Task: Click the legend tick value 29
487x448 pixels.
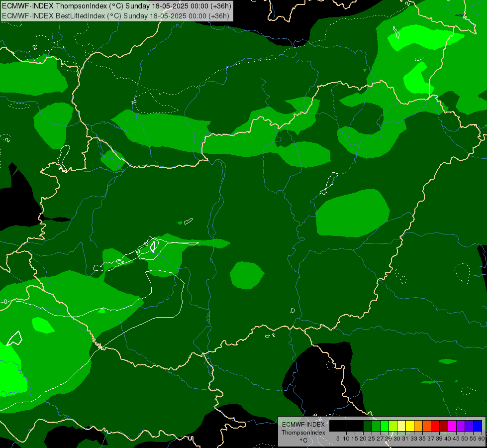Action: point(388,439)
